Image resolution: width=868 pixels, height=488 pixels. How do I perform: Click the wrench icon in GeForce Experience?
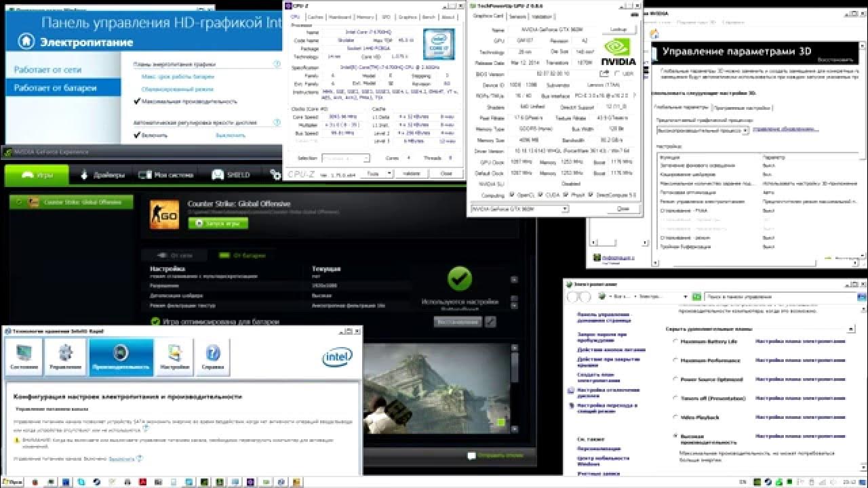coord(490,322)
